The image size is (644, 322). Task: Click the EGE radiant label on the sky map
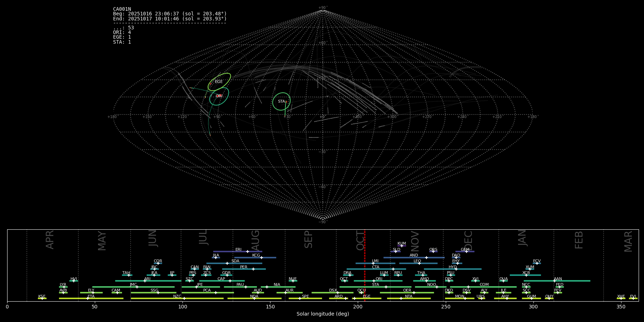pyautogui.click(x=219, y=82)
